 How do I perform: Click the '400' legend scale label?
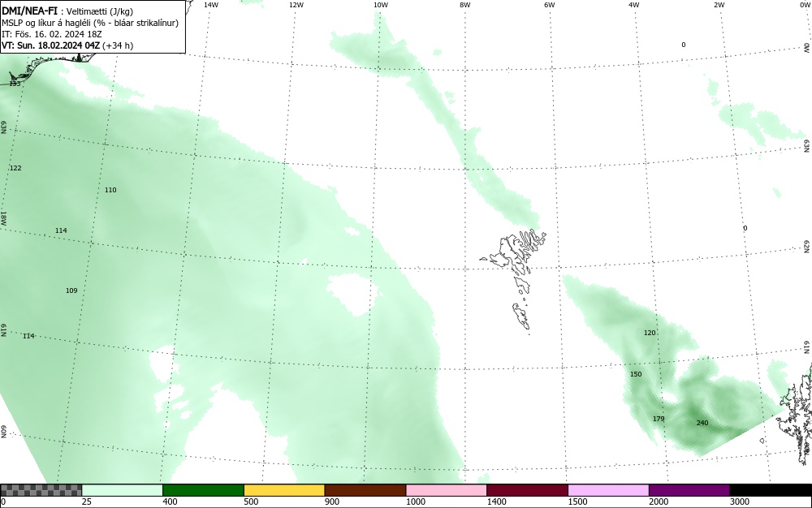point(170,502)
